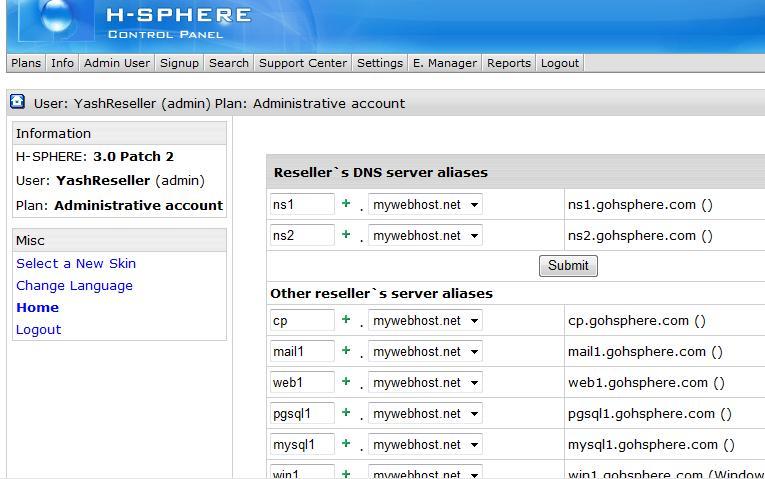Focus the ns1 alias text field

click(x=302, y=204)
